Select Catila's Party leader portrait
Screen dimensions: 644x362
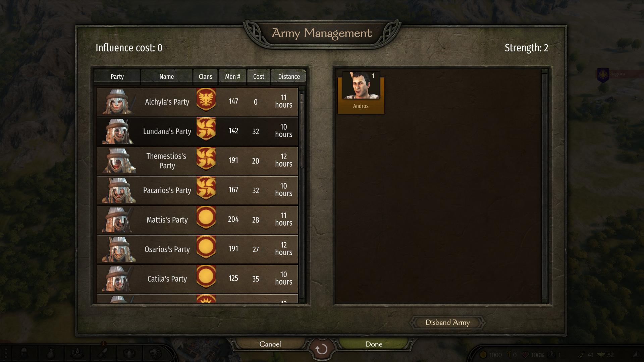coord(118,279)
